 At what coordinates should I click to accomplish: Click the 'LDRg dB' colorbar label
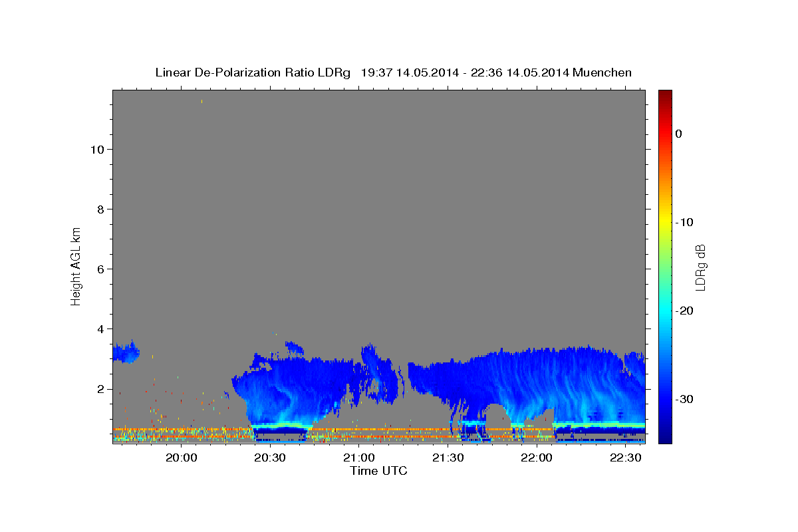coord(700,267)
